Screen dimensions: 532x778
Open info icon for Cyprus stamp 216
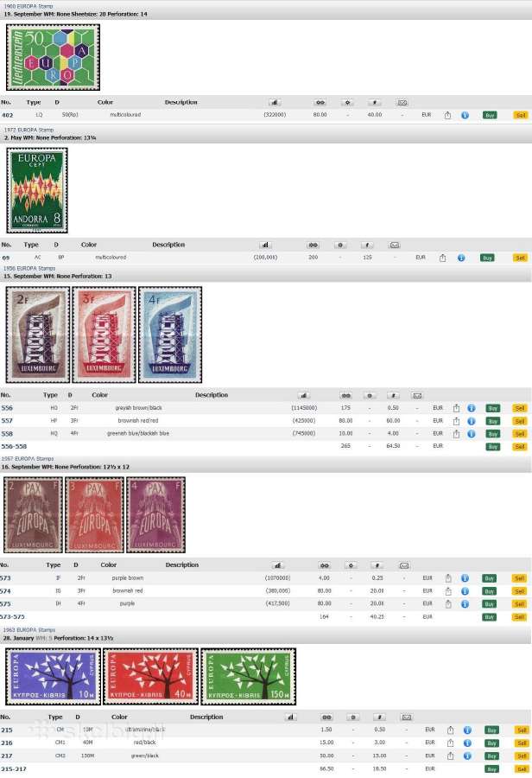coord(467,743)
